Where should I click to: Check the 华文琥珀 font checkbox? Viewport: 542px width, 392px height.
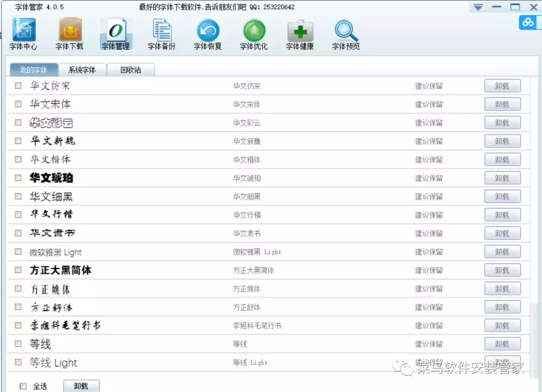point(18,178)
